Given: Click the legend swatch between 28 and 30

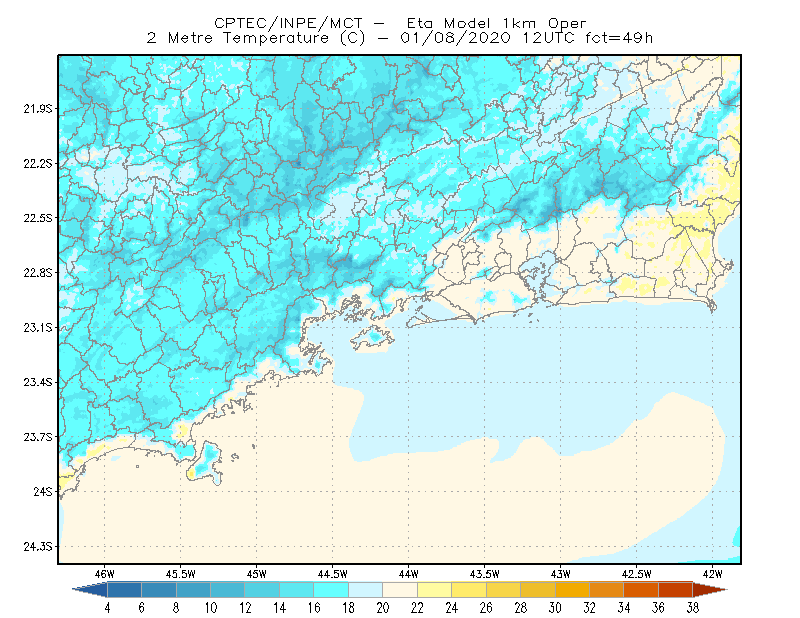Looking at the screenshot, I should (538, 590).
